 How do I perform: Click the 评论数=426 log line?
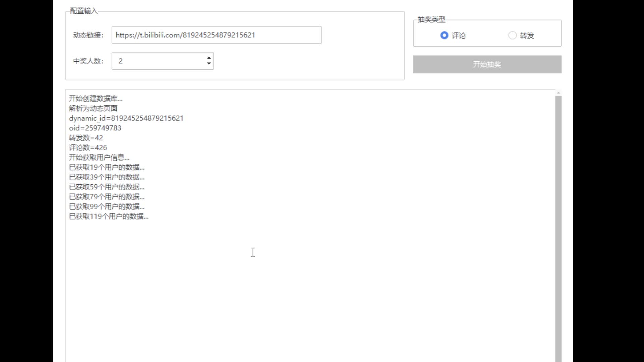[x=88, y=147]
